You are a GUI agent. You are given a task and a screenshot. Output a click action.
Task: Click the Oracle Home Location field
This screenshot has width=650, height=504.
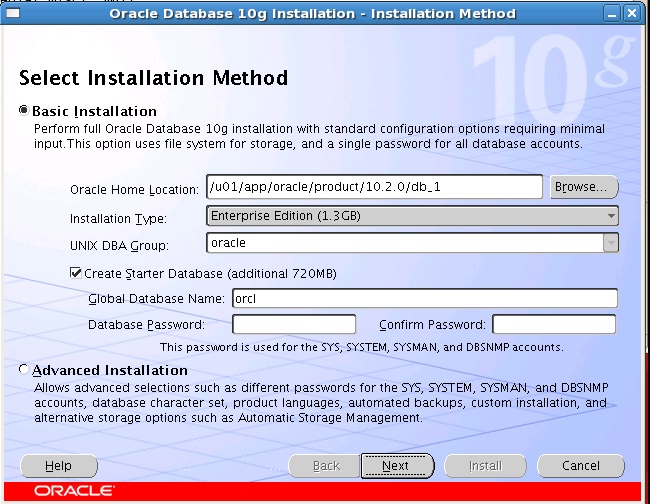coord(374,187)
